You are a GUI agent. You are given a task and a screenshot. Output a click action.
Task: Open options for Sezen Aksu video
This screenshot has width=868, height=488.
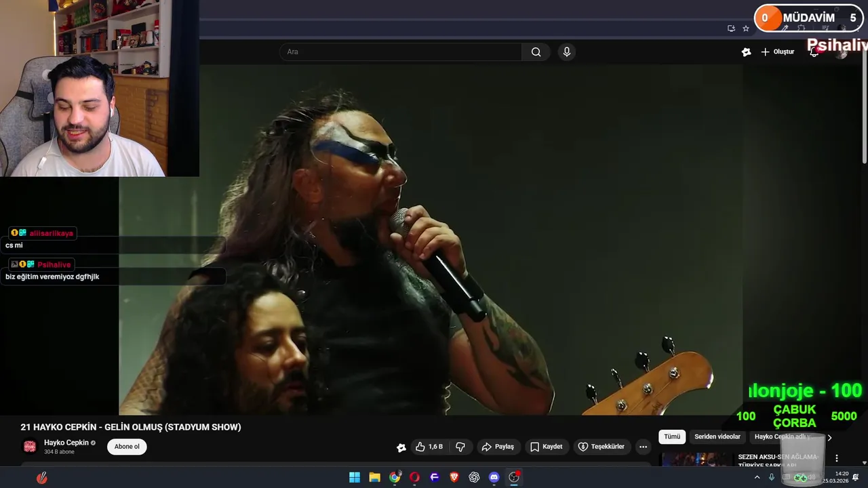[837, 459]
